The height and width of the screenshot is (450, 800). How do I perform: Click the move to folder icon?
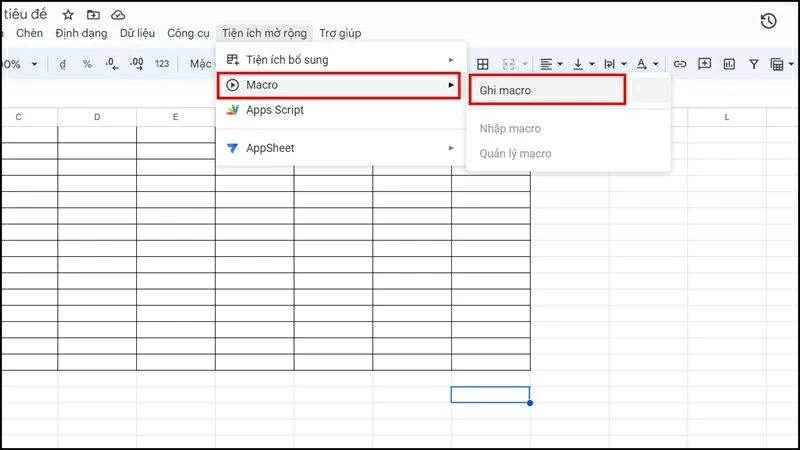click(93, 15)
